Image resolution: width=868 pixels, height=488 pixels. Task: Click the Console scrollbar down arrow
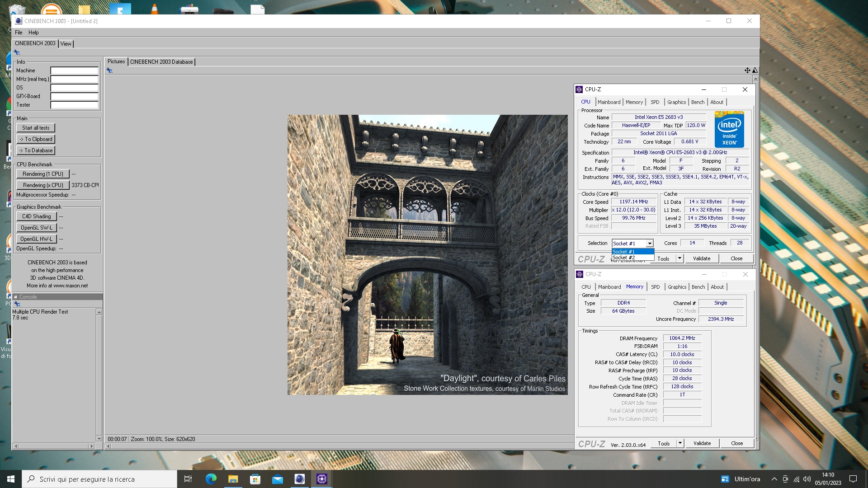pos(99,439)
